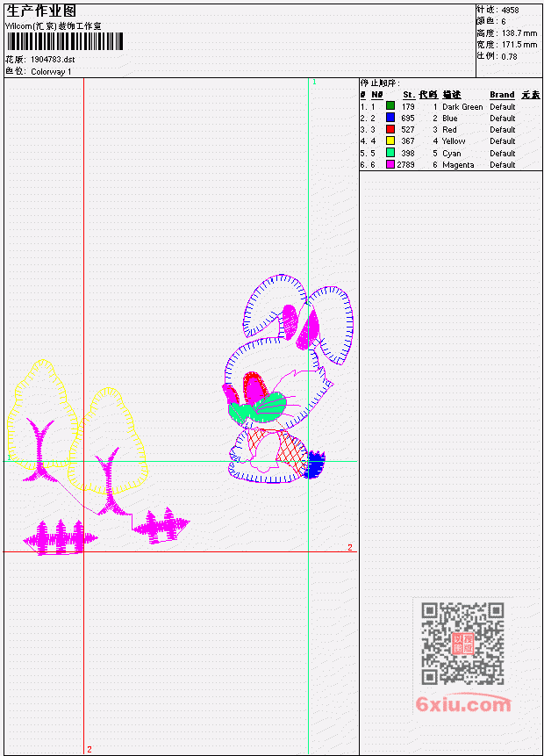This screenshot has width=544, height=756.
Task: Select the Dark Green color swatch
Action: (x=390, y=106)
